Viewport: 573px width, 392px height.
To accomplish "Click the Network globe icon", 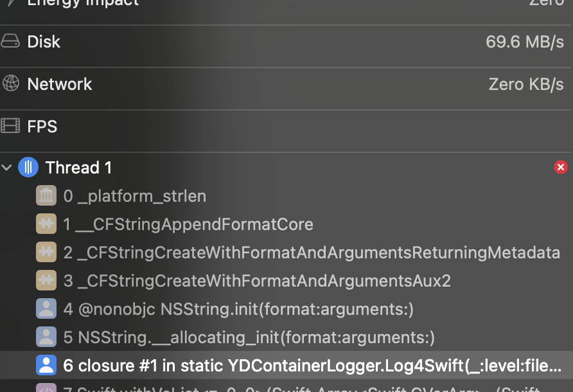I will (10, 84).
